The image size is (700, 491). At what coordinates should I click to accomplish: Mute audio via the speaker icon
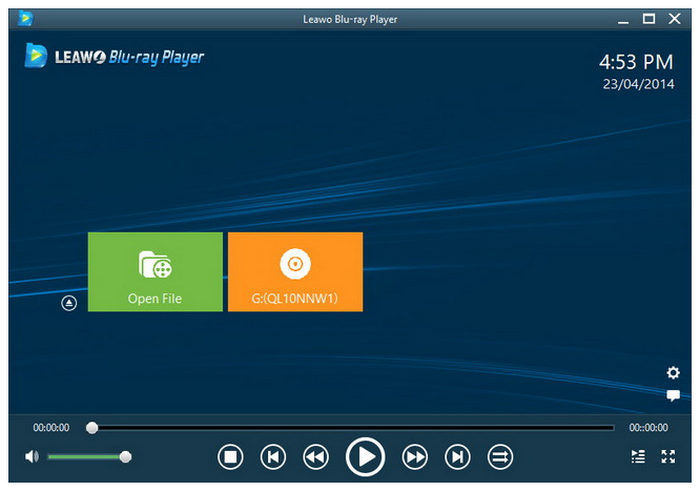32,457
